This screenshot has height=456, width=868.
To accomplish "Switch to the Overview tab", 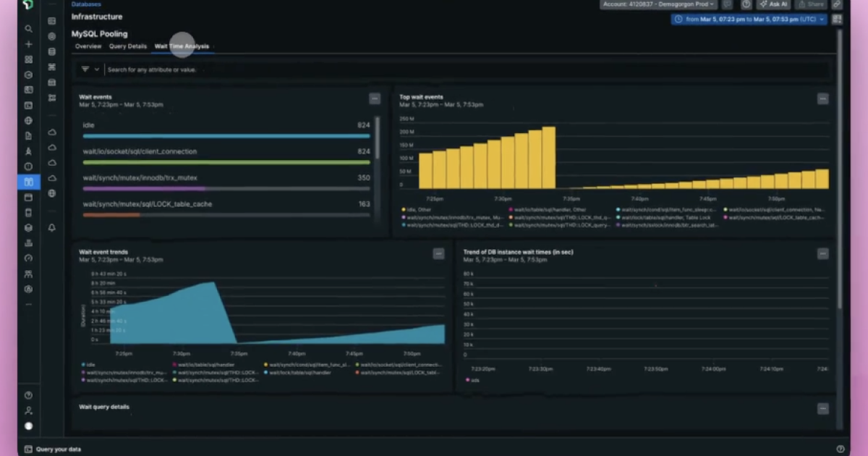I will [x=88, y=46].
